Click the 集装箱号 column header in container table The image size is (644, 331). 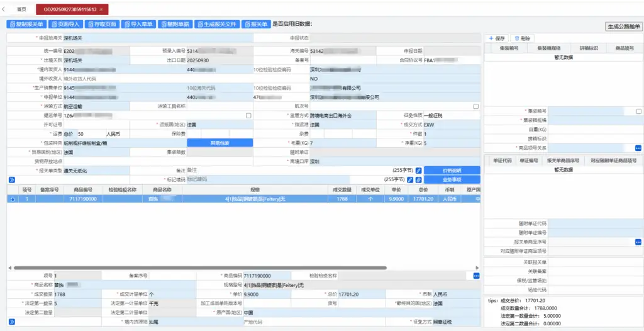pyautogui.click(x=508, y=48)
